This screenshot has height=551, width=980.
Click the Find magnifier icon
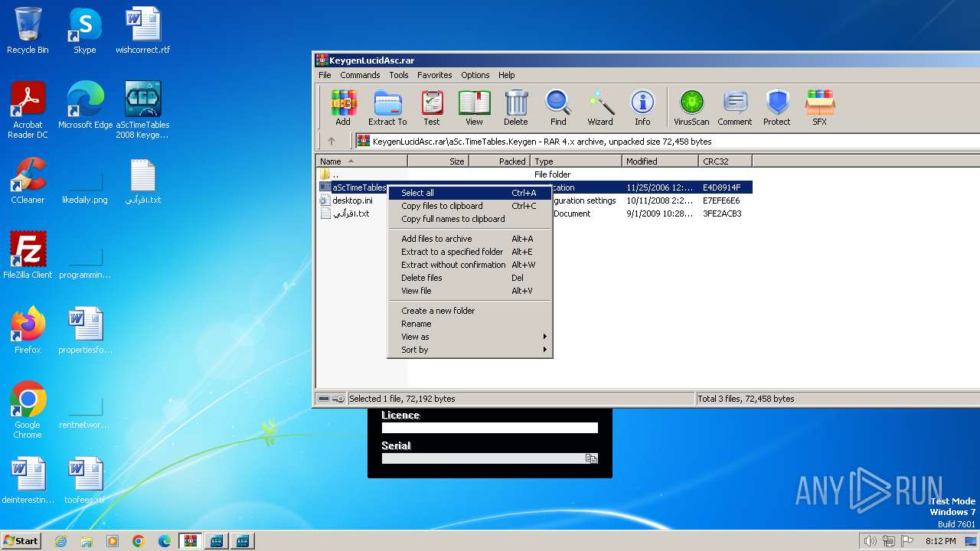(558, 107)
